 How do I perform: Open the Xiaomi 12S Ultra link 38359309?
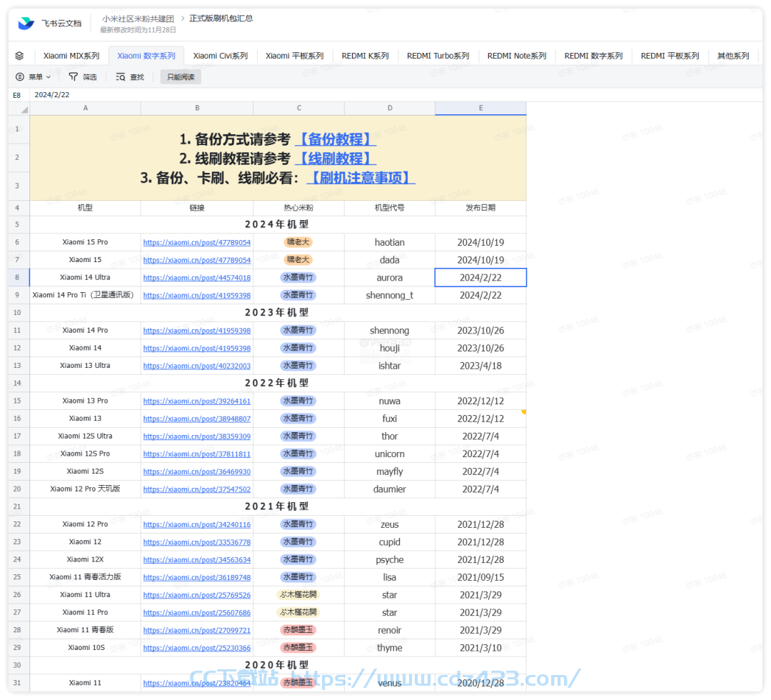pyautogui.click(x=197, y=436)
